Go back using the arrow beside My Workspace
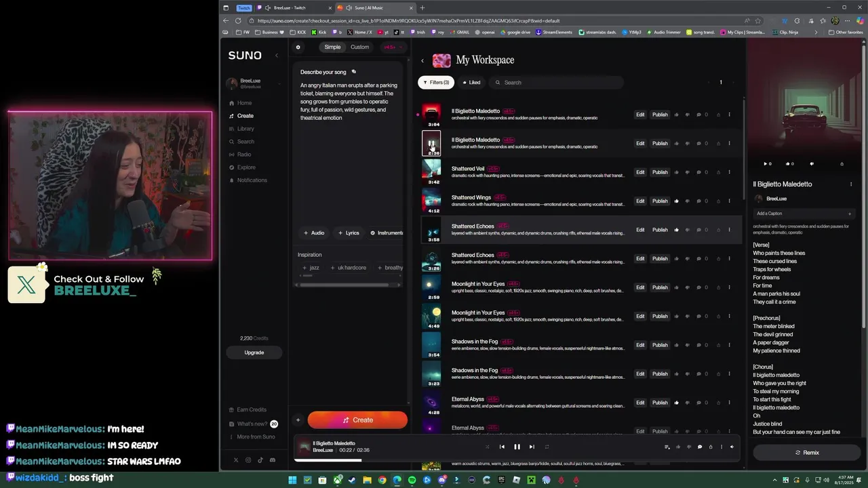 pos(422,61)
